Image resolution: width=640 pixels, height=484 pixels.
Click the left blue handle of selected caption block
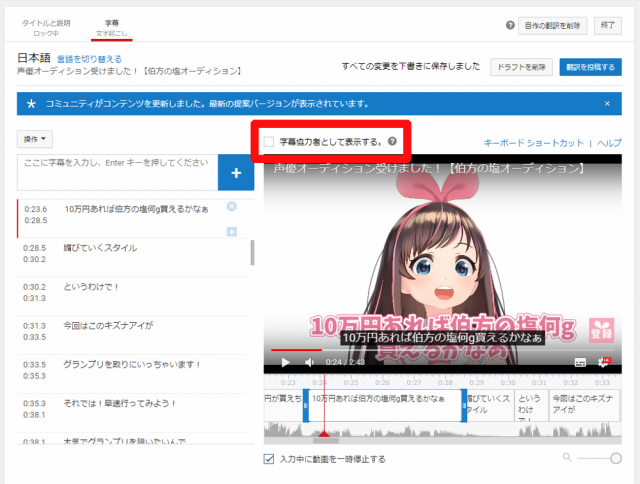(x=306, y=405)
